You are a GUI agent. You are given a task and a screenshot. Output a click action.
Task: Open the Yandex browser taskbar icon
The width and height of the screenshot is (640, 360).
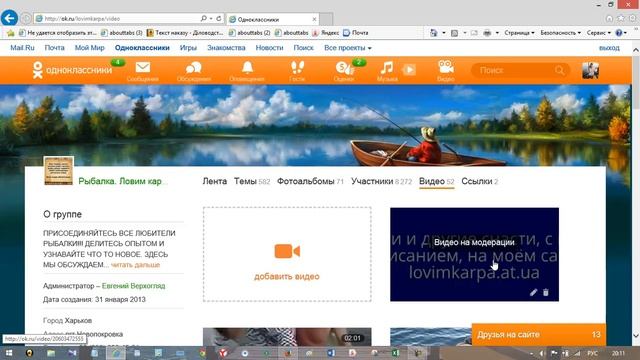tap(223, 353)
